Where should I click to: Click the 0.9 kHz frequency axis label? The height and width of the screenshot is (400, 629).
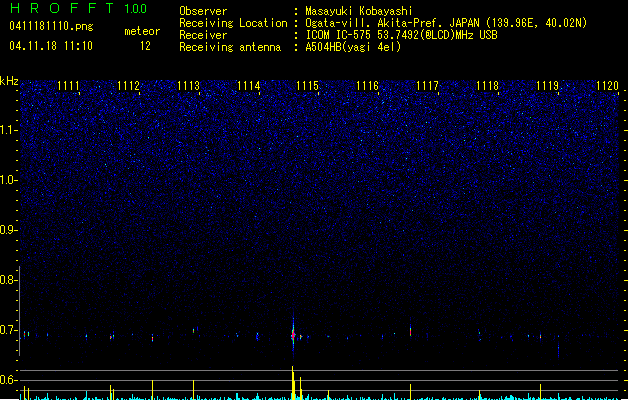pos(9,230)
